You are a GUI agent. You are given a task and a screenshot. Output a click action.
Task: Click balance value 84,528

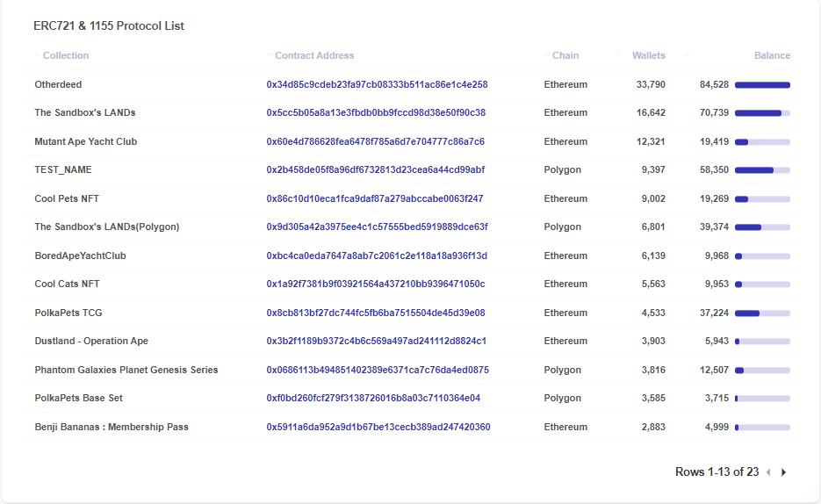714,84
